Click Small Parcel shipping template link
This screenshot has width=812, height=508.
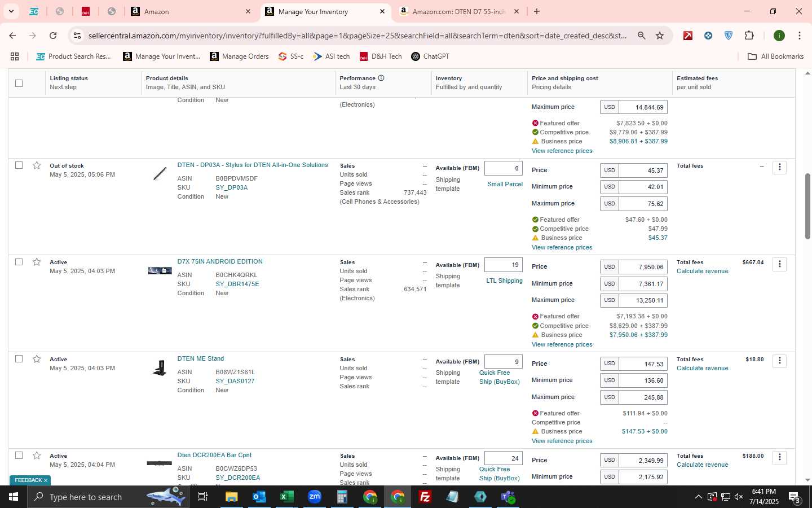505,184
